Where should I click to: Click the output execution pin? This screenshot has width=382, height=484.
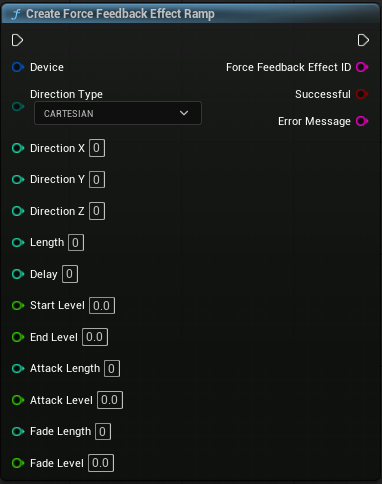[363, 40]
